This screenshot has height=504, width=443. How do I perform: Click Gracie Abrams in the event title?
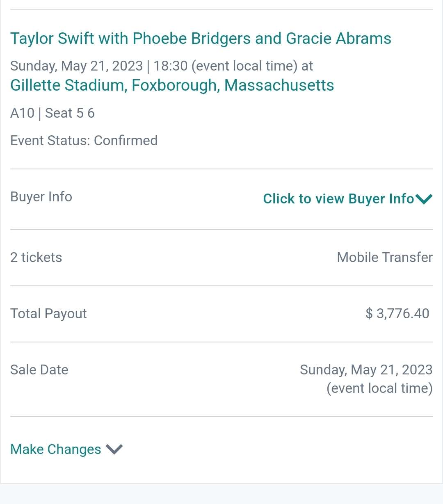coord(339,39)
